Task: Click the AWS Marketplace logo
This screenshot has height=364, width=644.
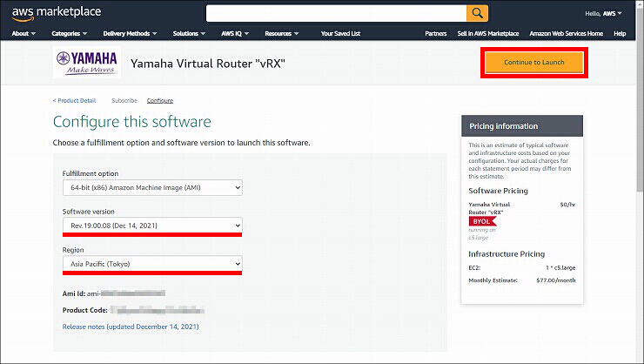Action: click(x=57, y=13)
